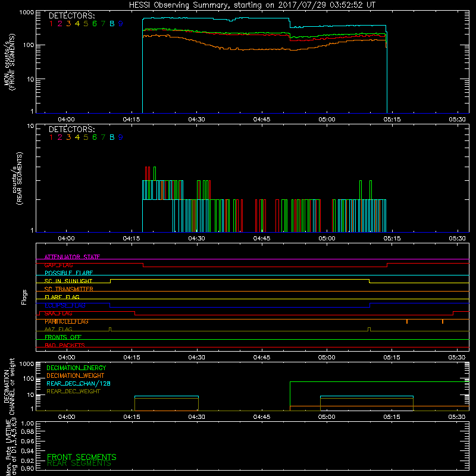476x476 pixels.
Task: Select magenta detector 2 in front segments legend
Action: [x=60, y=24]
